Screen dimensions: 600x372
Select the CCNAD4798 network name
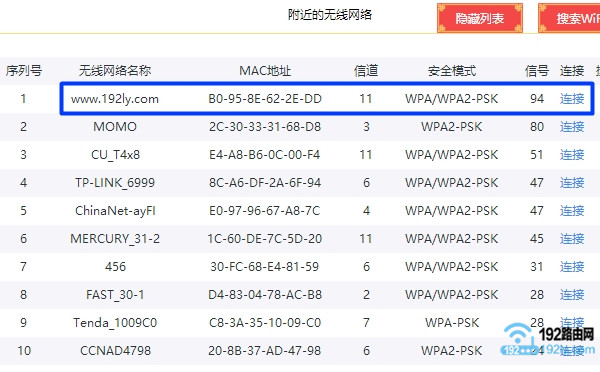pos(115,351)
